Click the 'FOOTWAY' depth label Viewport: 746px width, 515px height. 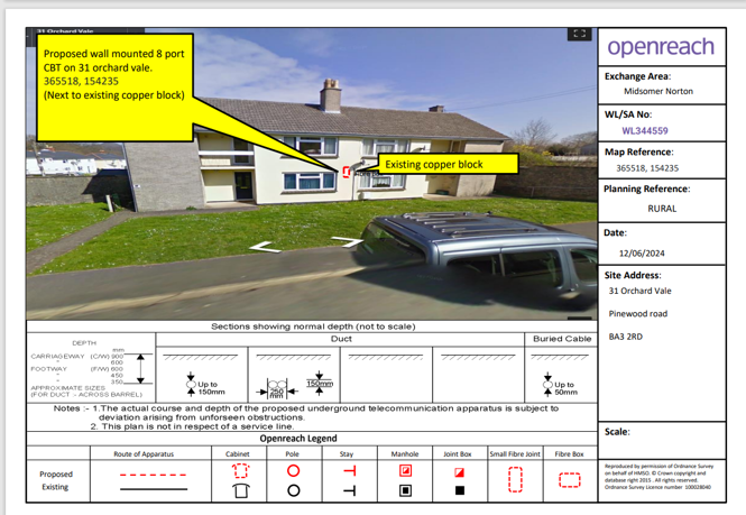(49, 369)
